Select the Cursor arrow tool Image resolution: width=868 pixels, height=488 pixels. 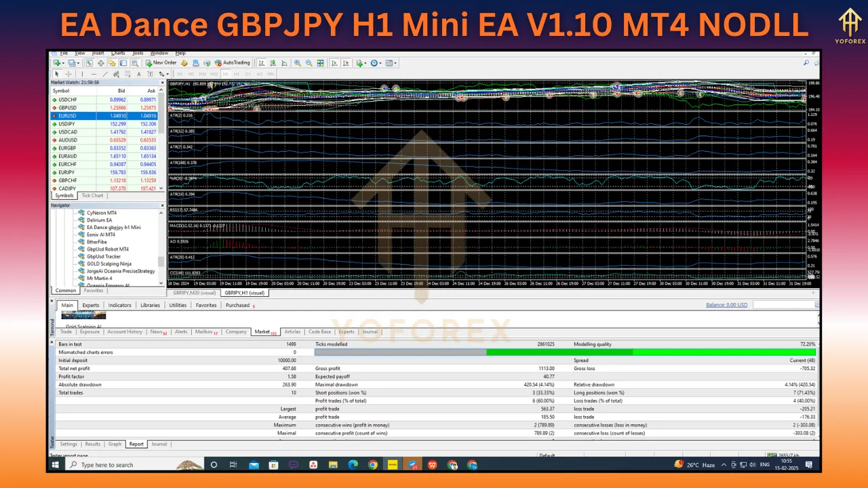[57, 74]
